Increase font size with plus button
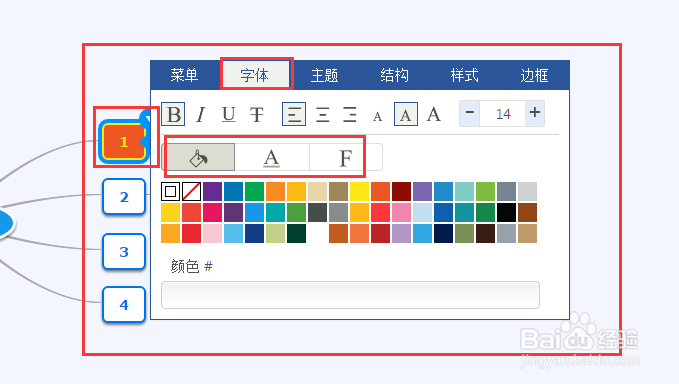The width and height of the screenshot is (679, 384). point(535,113)
